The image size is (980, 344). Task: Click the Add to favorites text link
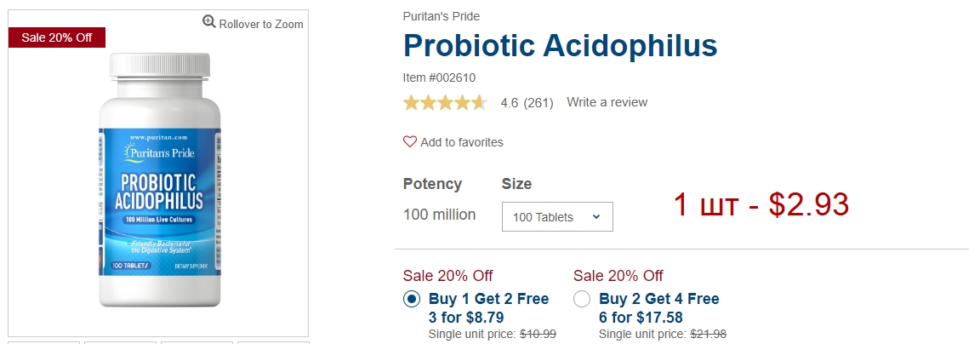pyautogui.click(x=462, y=142)
